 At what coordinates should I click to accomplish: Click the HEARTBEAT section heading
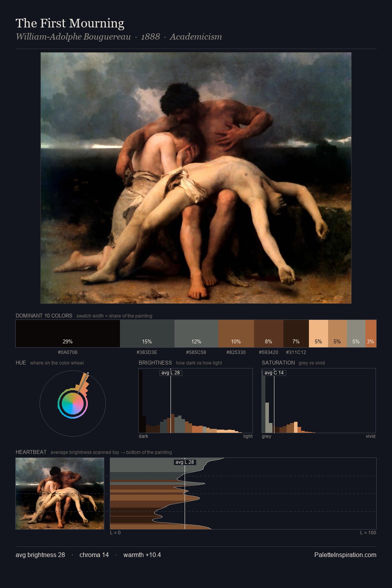[x=31, y=452]
